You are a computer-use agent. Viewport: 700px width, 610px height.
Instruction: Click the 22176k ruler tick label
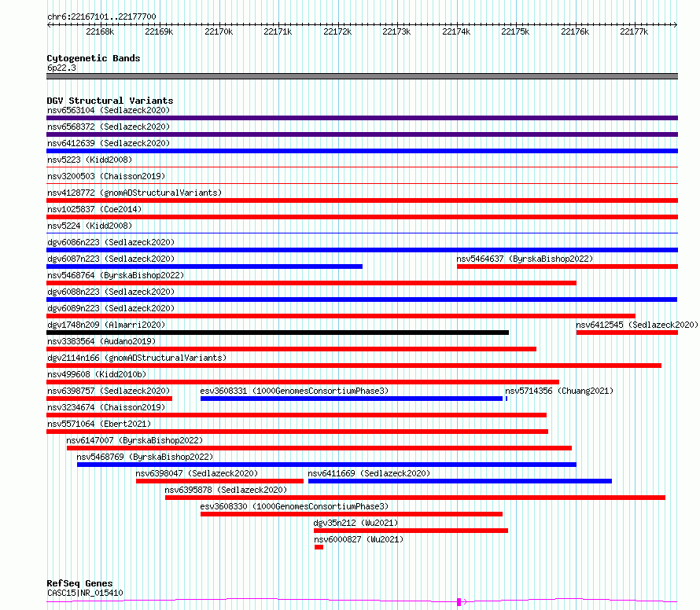575,31
